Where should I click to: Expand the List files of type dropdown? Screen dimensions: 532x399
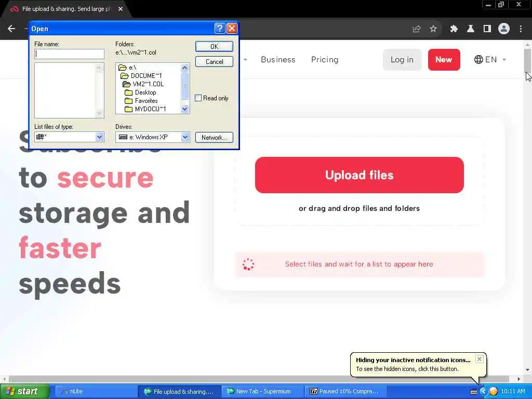(x=99, y=137)
